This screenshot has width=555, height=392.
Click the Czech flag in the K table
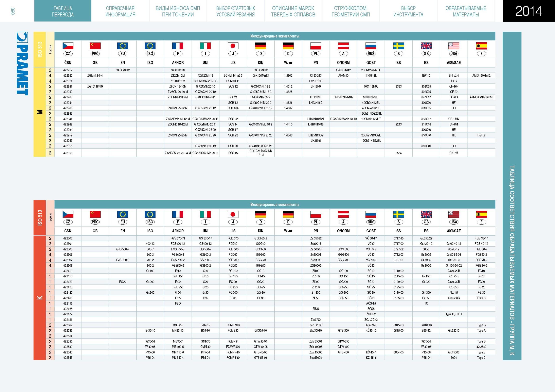pos(68,214)
